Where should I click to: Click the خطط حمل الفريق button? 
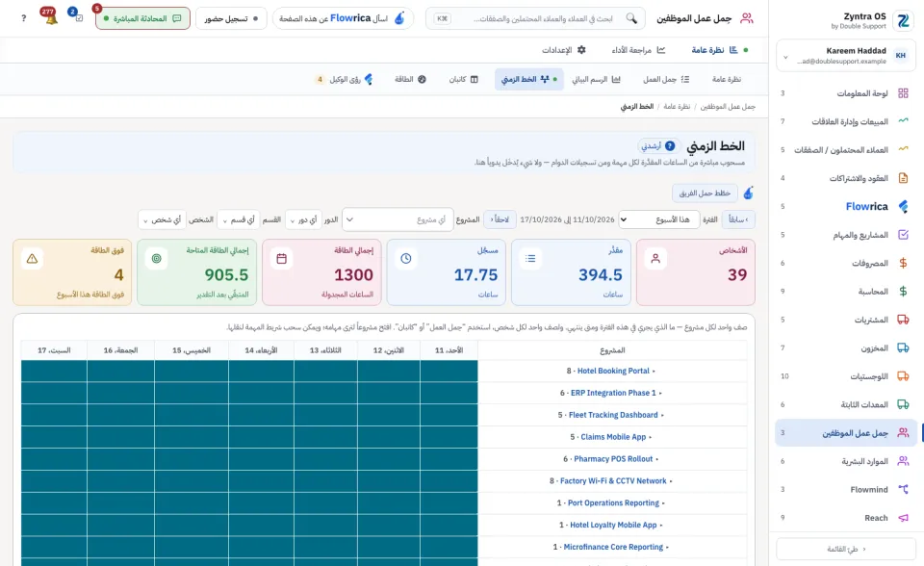pos(705,193)
